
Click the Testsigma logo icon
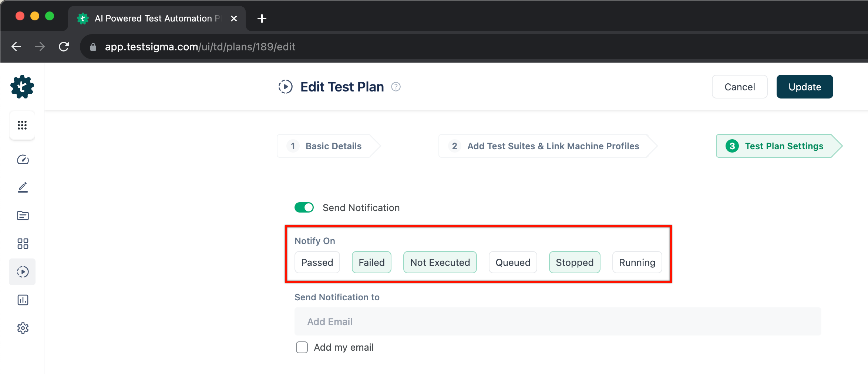22,87
